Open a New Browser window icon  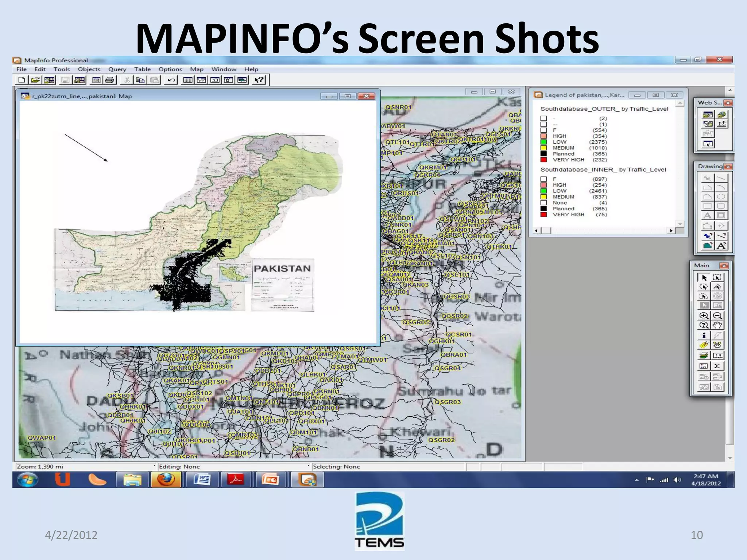[188, 80]
